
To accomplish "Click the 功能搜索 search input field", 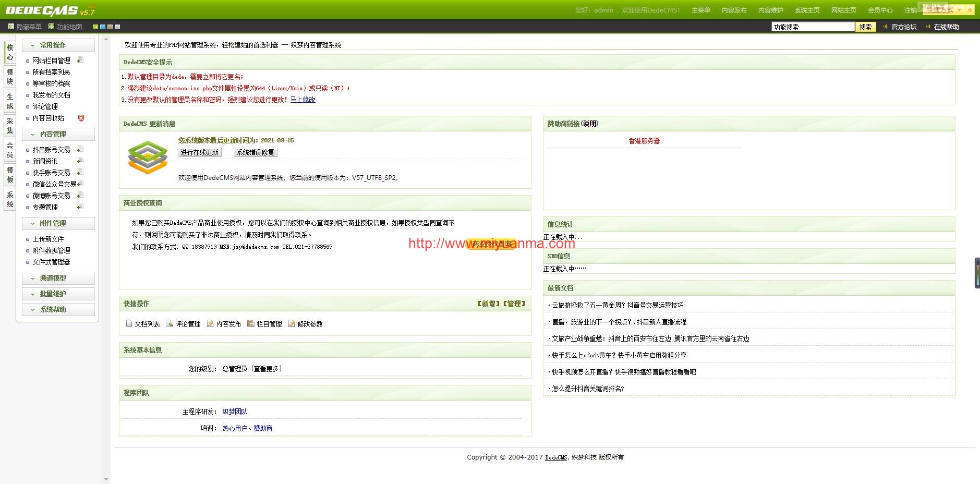I will [x=813, y=27].
